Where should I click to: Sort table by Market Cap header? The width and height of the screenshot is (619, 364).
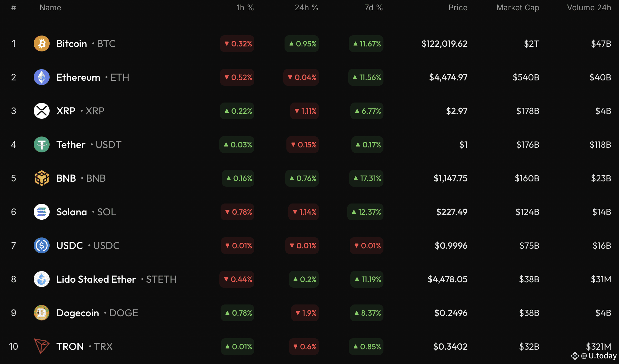point(518,7)
